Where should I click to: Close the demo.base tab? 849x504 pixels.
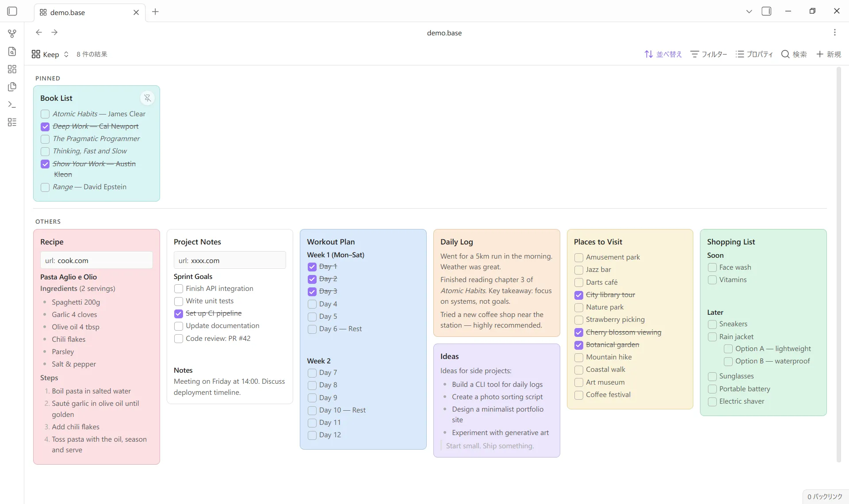coord(136,12)
